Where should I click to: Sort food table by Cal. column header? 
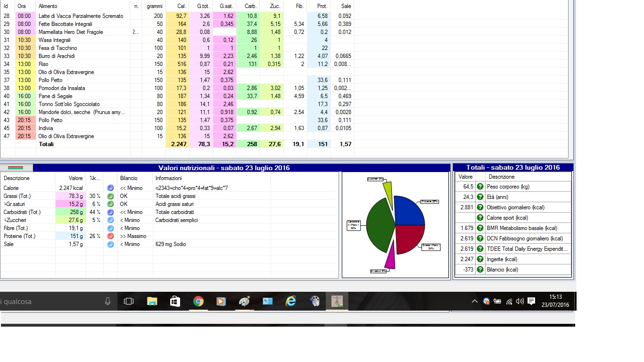pos(181,6)
